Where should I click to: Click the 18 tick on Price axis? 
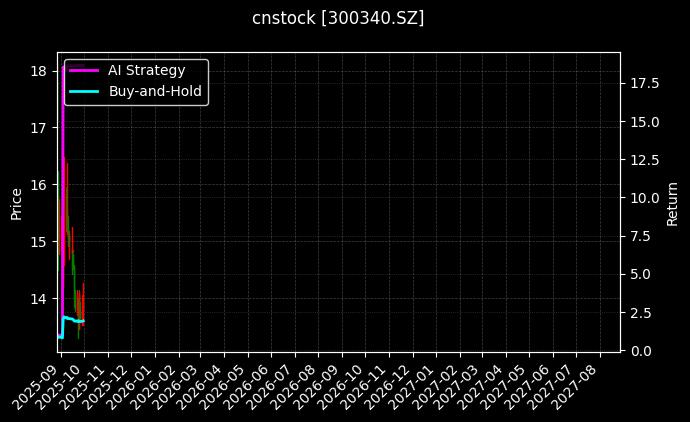pos(39,71)
